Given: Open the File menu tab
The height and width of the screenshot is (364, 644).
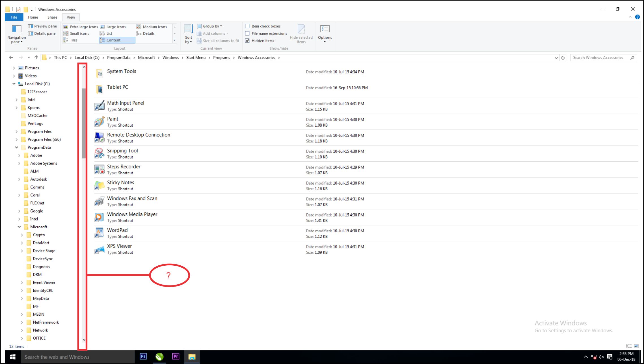Looking at the screenshot, I should (x=14, y=17).
